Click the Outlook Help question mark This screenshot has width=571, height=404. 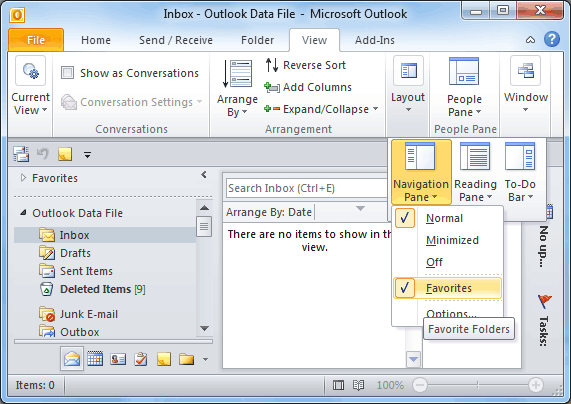pyautogui.click(x=552, y=39)
